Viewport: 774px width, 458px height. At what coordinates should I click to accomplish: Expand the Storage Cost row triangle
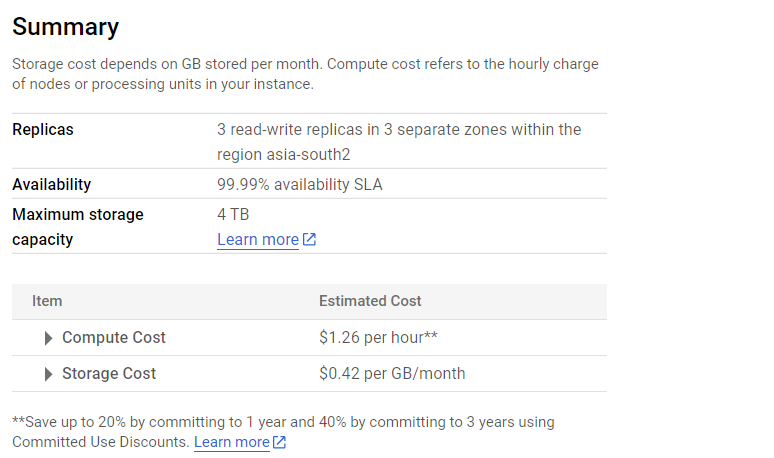tap(48, 374)
